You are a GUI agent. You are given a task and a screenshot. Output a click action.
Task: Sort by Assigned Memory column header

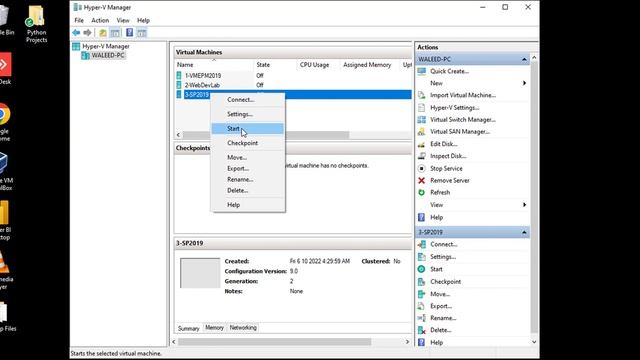pos(369,65)
